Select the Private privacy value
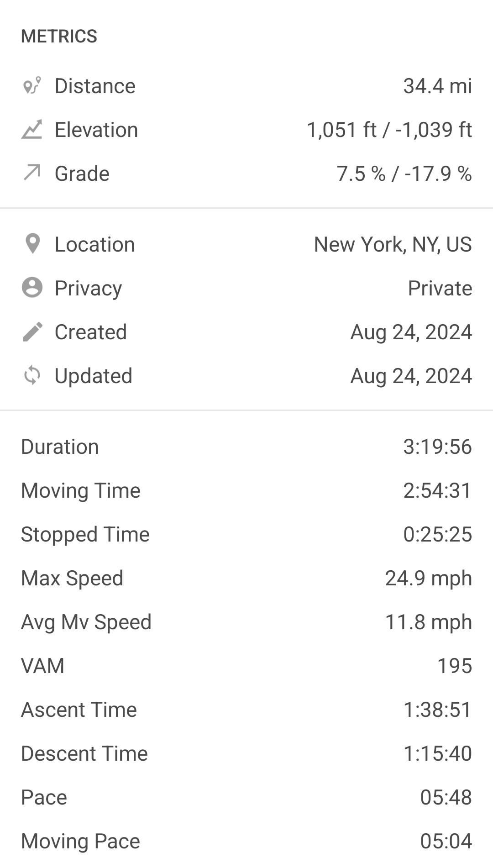Image resolution: width=493 pixels, height=868 pixels. tap(440, 288)
